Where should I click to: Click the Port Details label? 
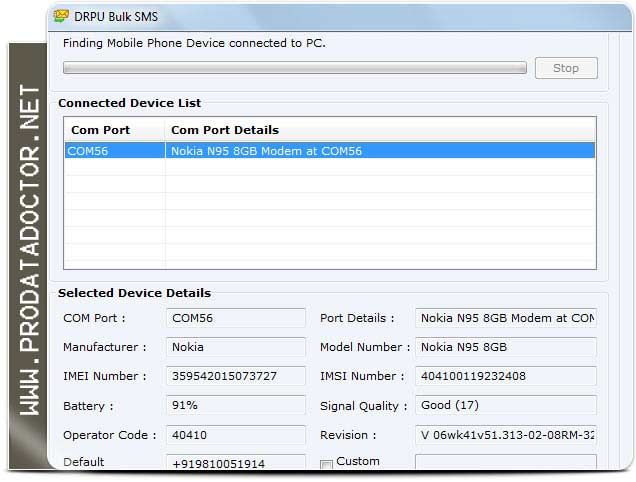tap(357, 318)
